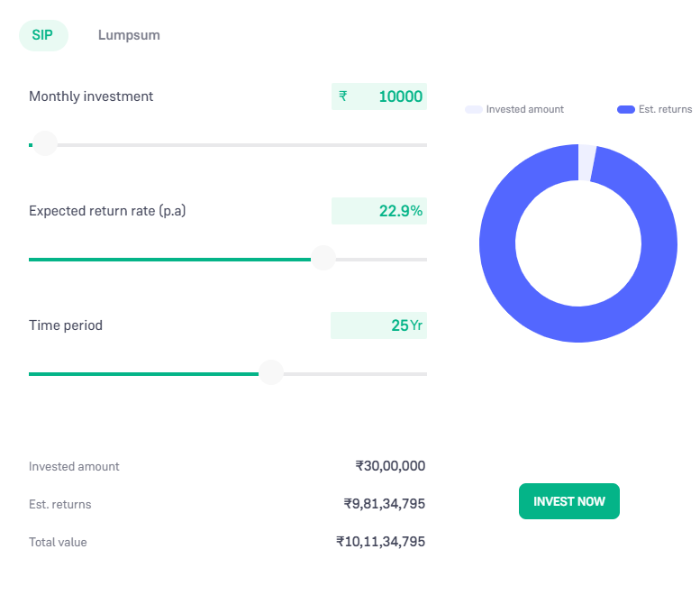Click the light Invested amount donut slice
This screenshot has width=700, height=595.
click(586, 162)
